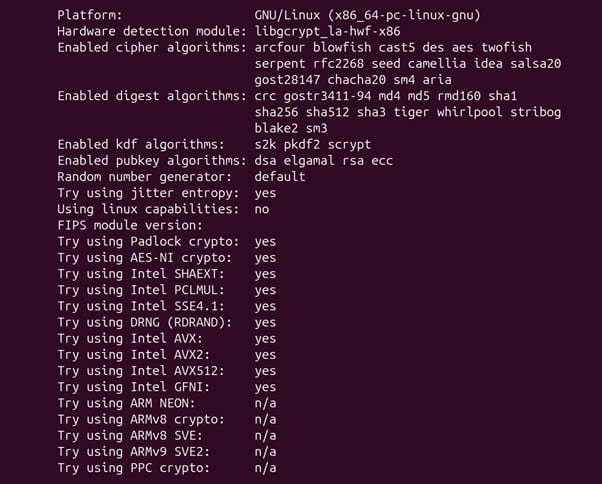Click the "Try using Intel GFNI:" label
The height and width of the screenshot is (484, 602).
coord(138,387)
